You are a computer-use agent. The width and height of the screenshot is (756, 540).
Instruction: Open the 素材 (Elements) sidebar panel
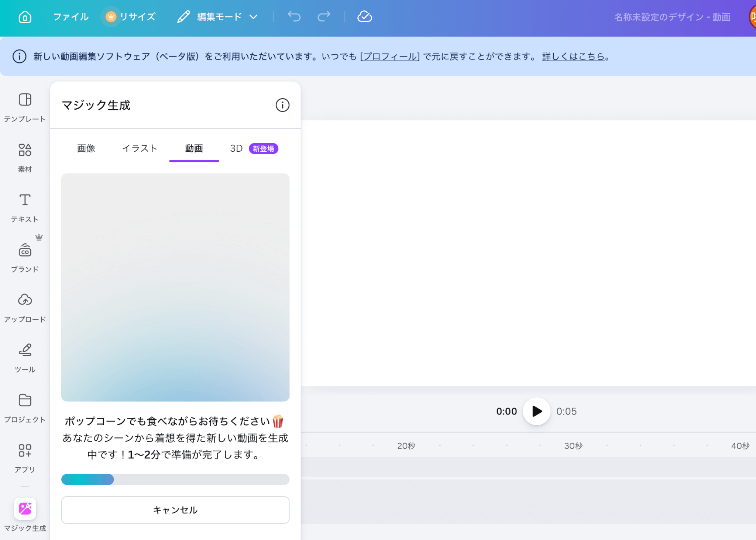click(x=25, y=157)
